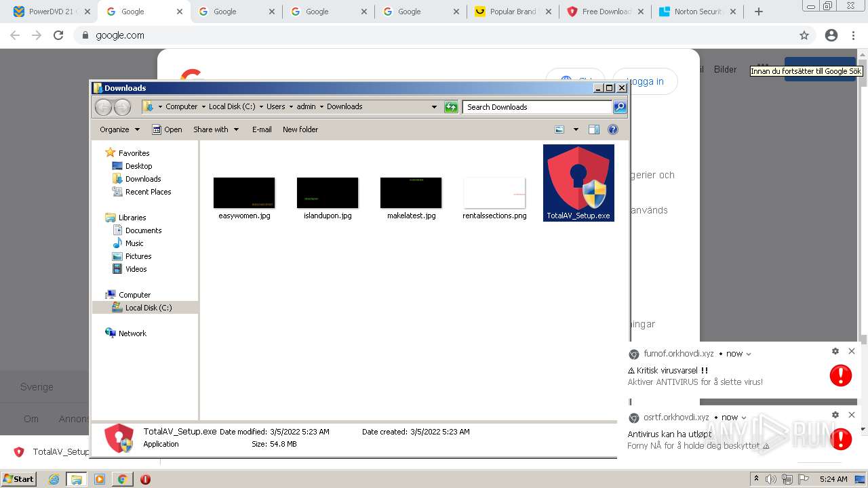Switch to the Free Download browser tab
The image size is (868, 488).
pyautogui.click(x=606, y=12)
